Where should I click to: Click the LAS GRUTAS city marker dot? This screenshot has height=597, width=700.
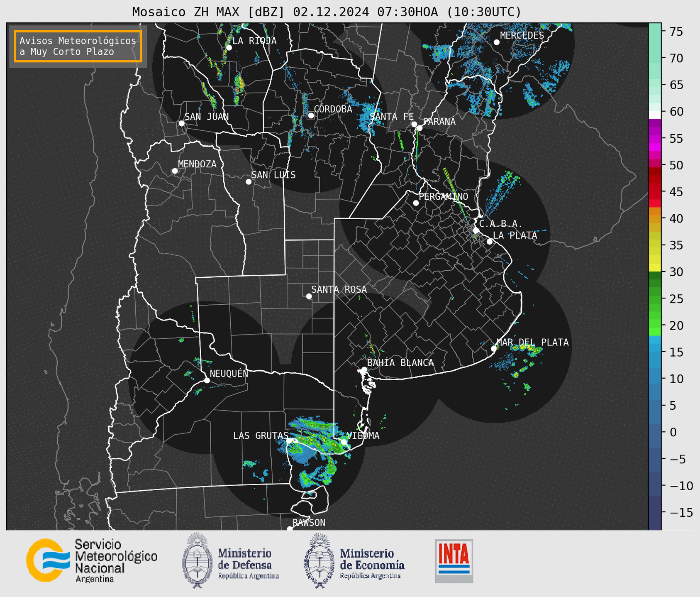pyautogui.click(x=289, y=440)
